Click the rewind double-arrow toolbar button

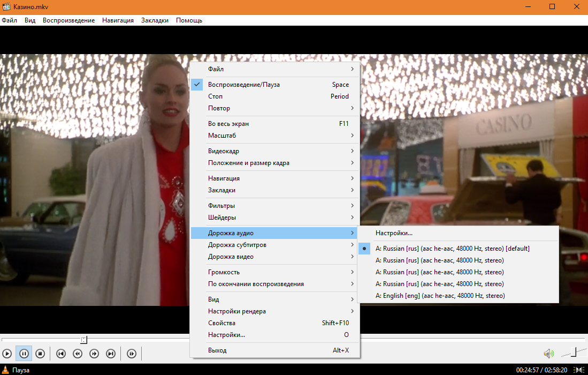pyautogui.click(x=78, y=354)
